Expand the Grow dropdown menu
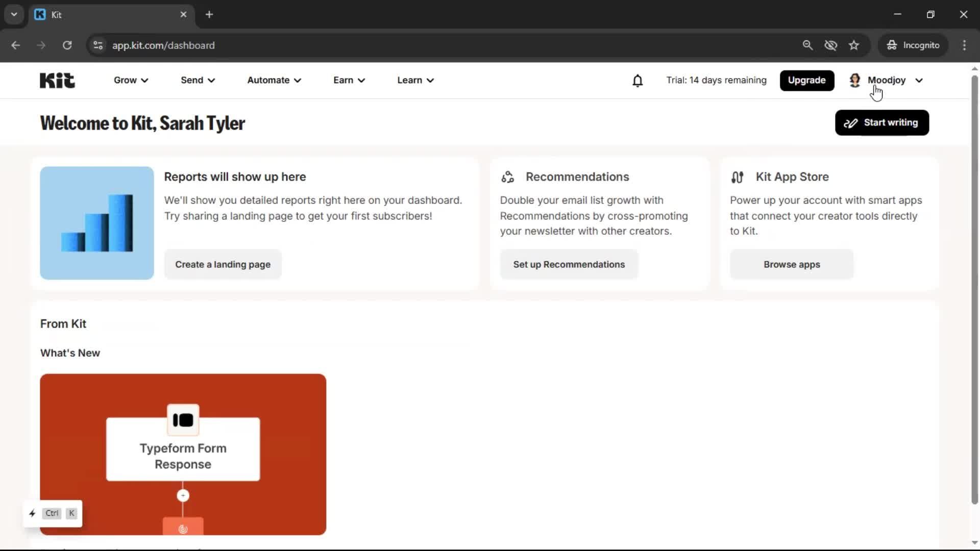Image resolution: width=980 pixels, height=551 pixels. pyautogui.click(x=131, y=80)
